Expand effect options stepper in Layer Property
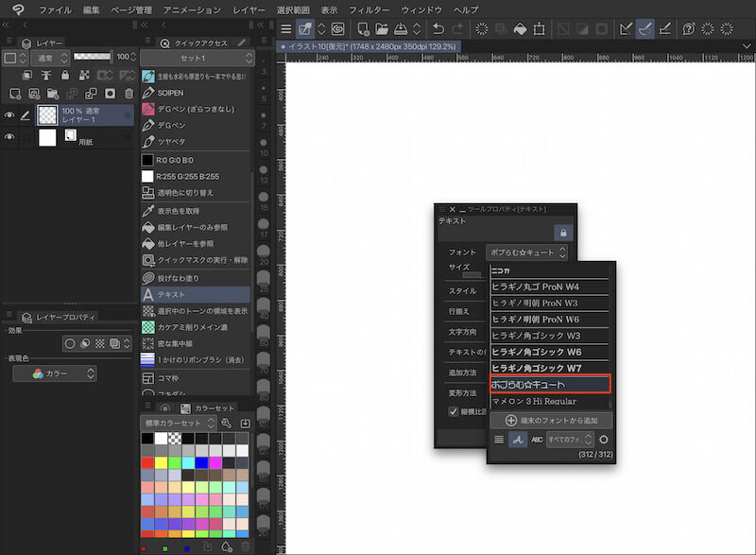This screenshot has height=555, width=756. [127, 343]
